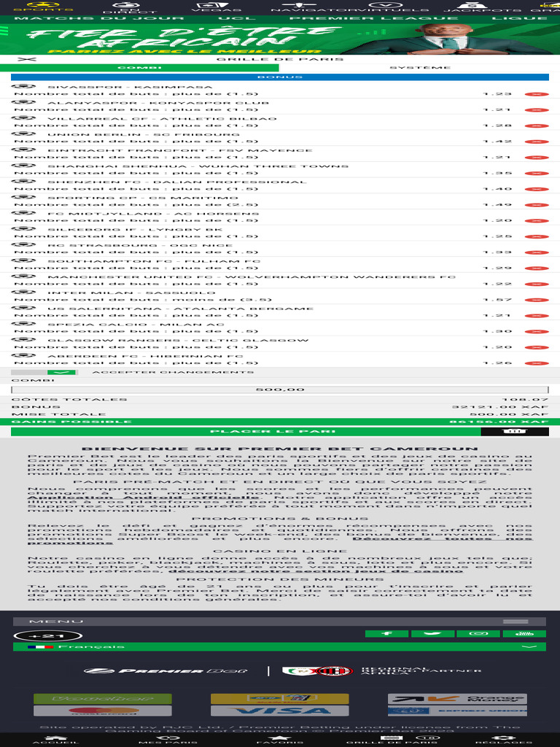Screen dimensions: 560x747
Task: Select the Premier League tab
Action: [x=374, y=18]
